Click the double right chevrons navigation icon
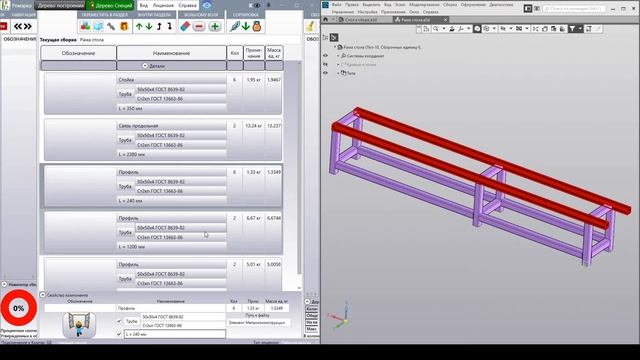Screen dimensions: 640x360 (x=28, y=26)
